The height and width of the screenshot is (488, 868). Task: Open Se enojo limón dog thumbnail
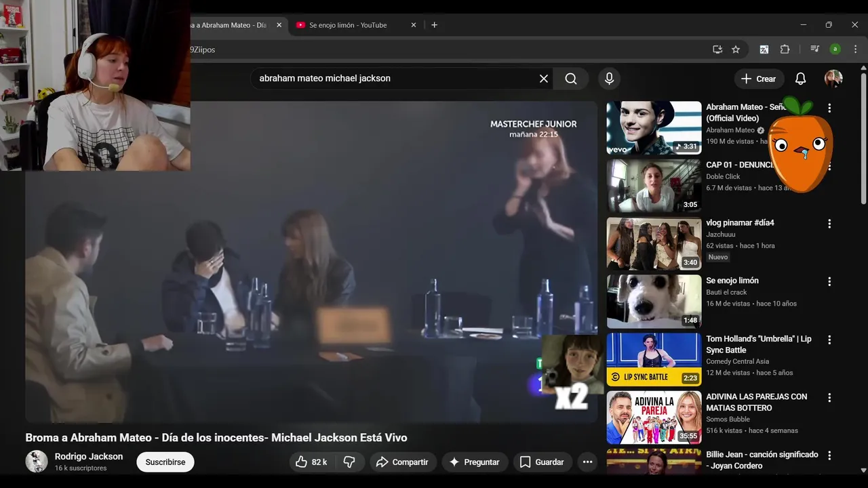coord(654,302)
